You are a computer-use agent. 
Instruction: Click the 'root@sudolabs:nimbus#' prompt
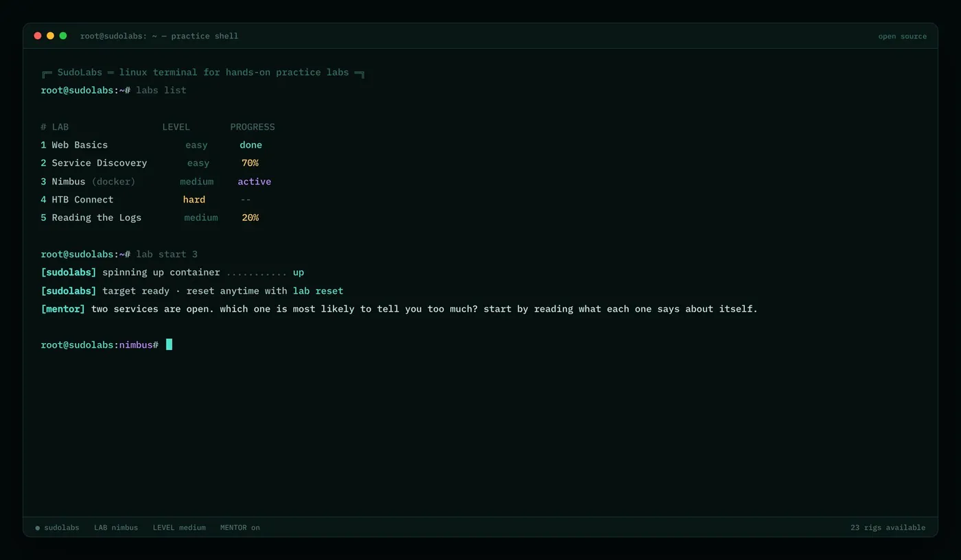100,345
